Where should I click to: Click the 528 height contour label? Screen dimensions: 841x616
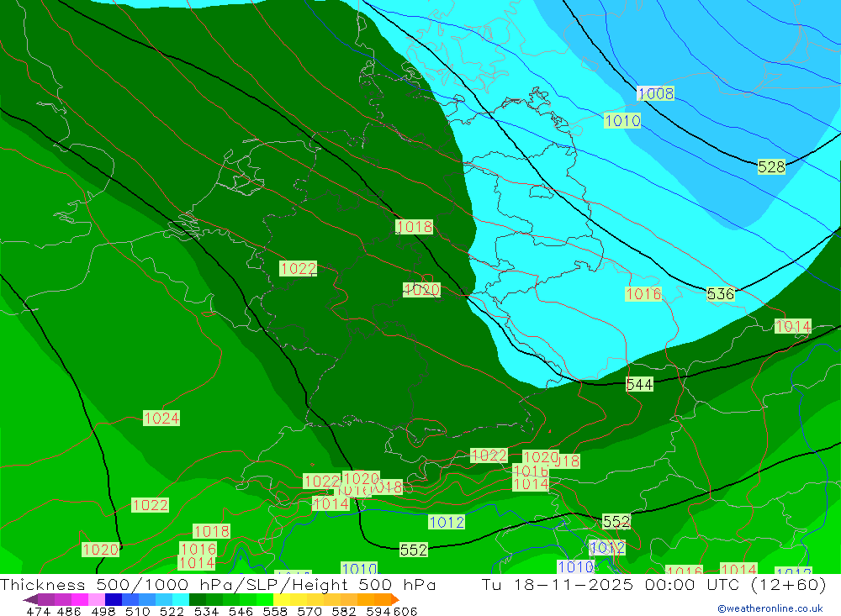pos(771,166)
